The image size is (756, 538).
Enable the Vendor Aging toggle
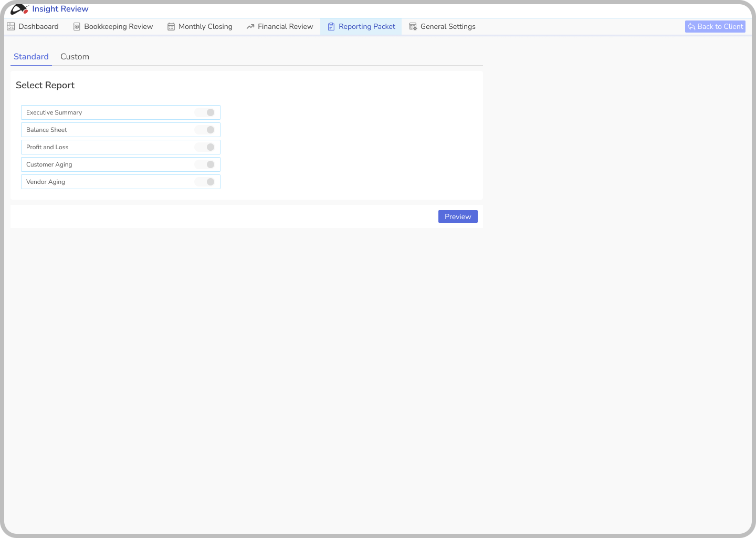pos(205,182)
